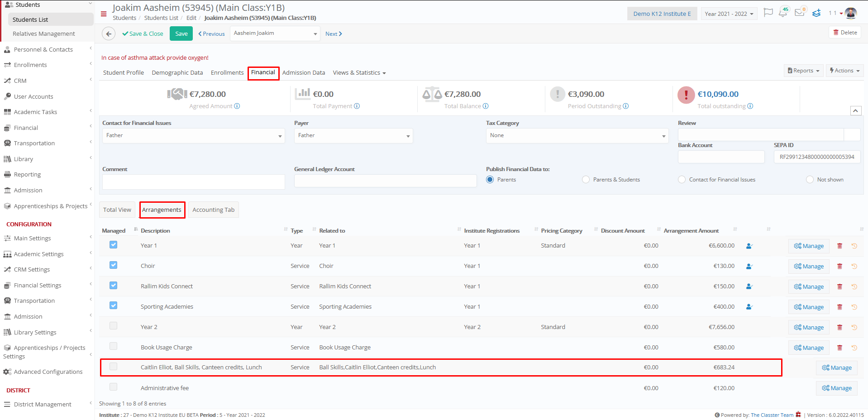Toggle the hamburger menu icon
Screen dimensions: 868x420
tap(104, 14)
